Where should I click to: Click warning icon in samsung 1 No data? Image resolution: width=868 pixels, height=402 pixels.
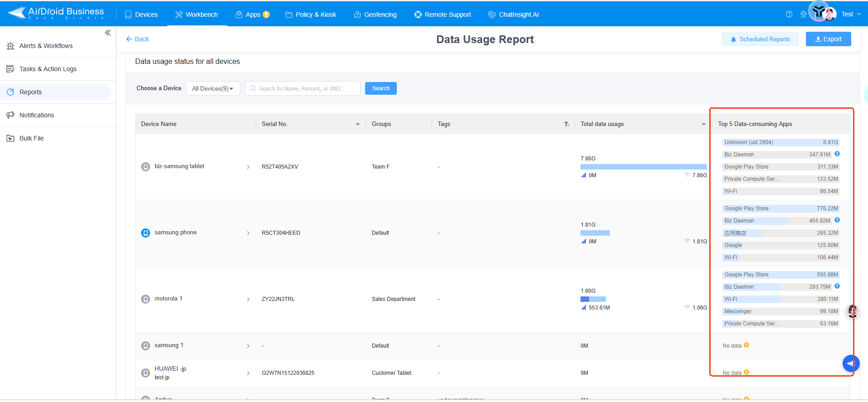pos(746,345)
